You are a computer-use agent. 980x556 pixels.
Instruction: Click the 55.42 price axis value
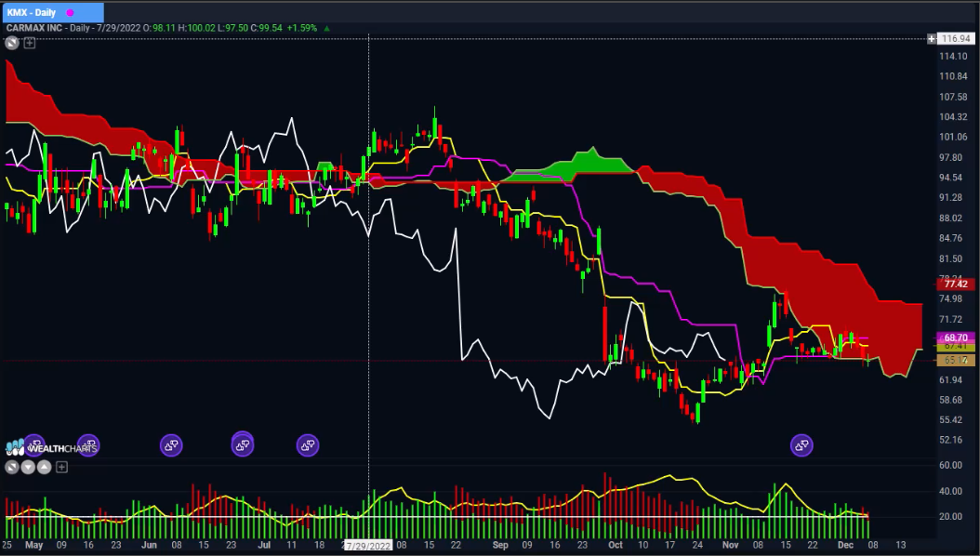(950, 420)
